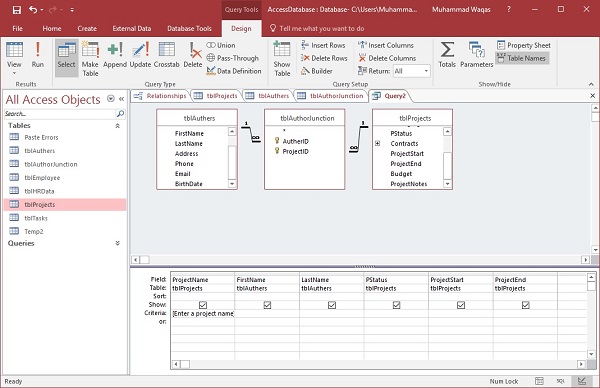Collapse the Tables group
The width and height of the screenshot is (600, 388).
point(117,126)
